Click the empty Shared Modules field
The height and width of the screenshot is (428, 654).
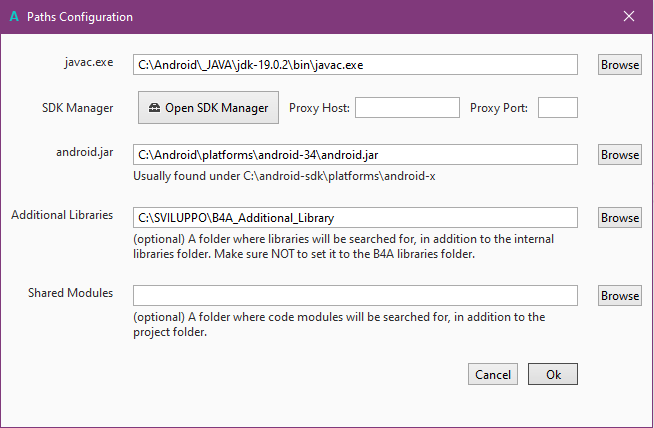(355, 295)
